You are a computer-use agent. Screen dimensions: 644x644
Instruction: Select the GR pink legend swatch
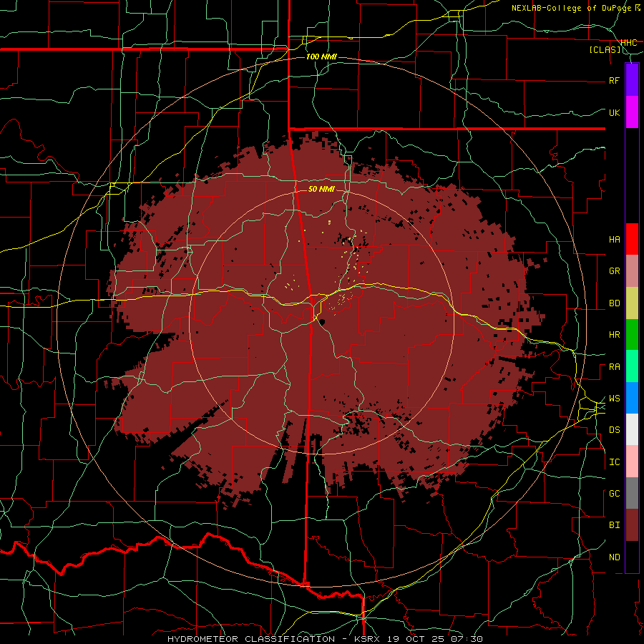(x=632, y=271)
